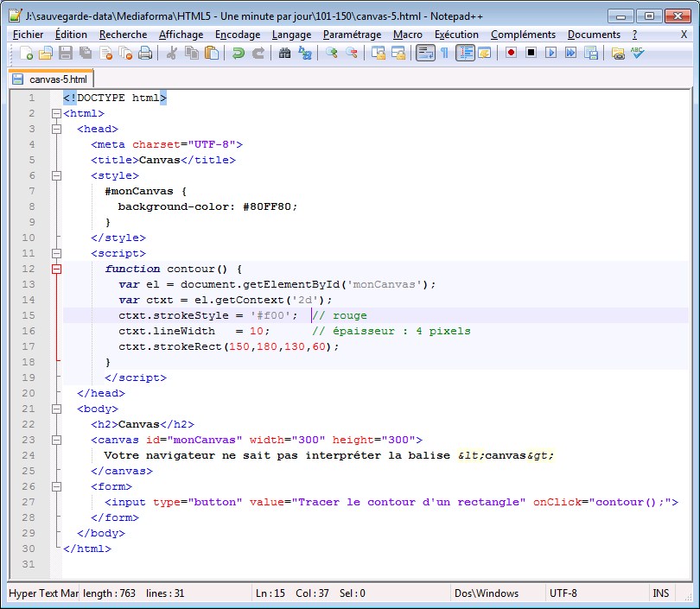Open the Langage menu
Viewport: 700px width, 609px height.
click(291, 35)
